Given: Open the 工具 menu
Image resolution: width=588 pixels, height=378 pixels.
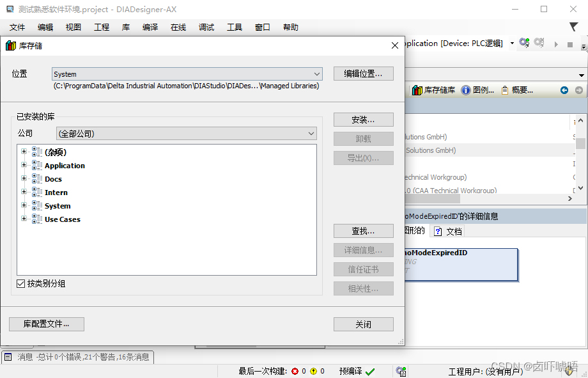Looking at the screenshot, I should coord(235,27).
